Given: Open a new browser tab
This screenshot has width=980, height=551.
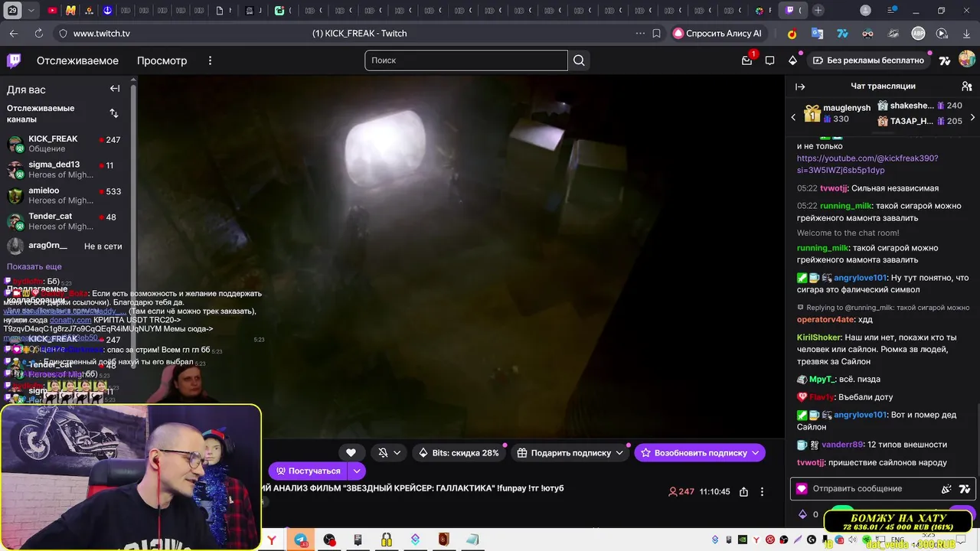Looking at the screenshot, I should (818, 11).
